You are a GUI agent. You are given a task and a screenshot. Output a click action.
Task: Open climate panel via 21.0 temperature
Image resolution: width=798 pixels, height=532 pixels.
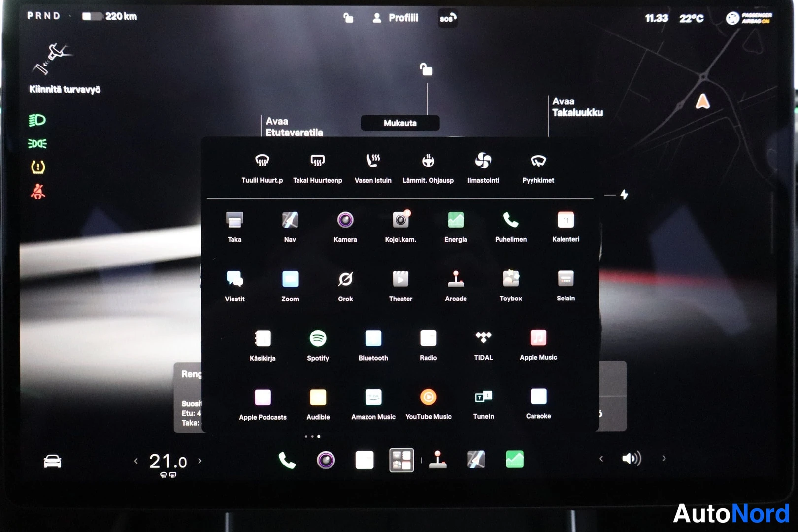tap(168, 462)
